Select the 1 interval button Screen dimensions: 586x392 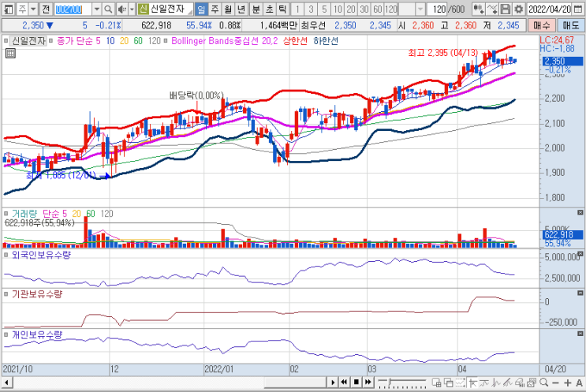297,9
